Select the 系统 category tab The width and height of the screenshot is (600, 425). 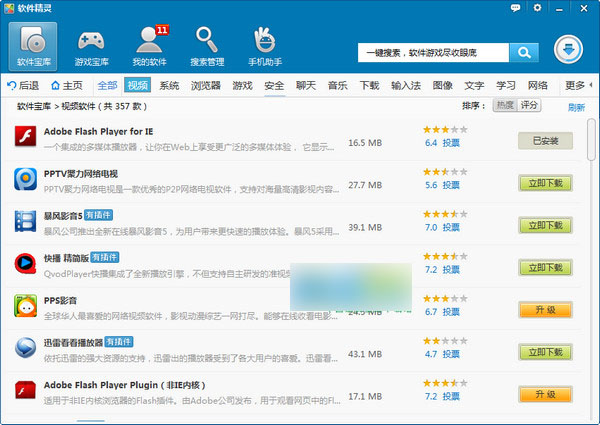coord(169,85)
